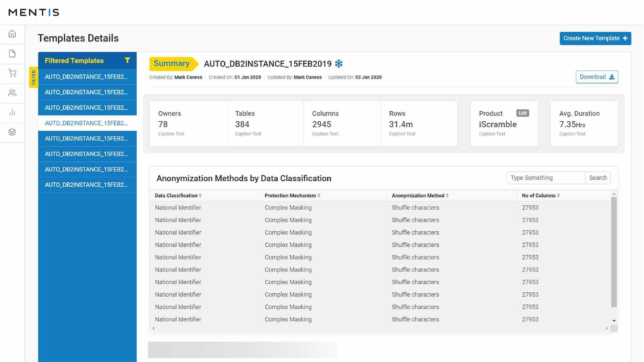Click Create New Template button
The image size is (644, 362).
595,38
